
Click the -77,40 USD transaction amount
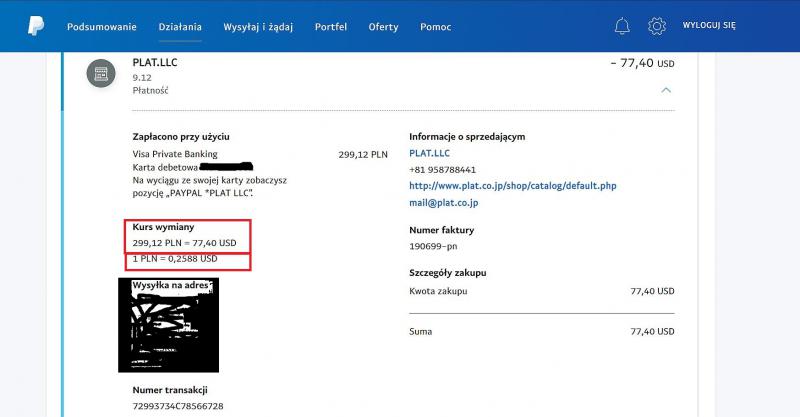tap(642, 62)
